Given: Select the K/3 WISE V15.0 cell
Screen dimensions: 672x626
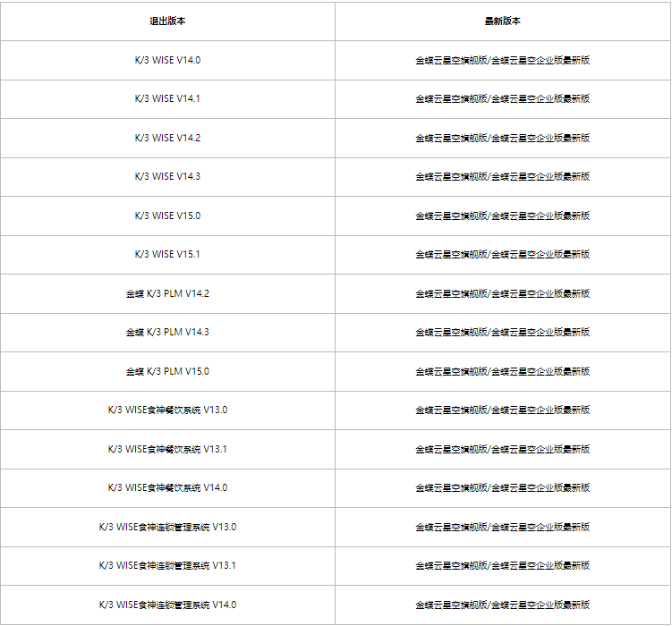Looking at the screenshot, I should coord(167,216).
